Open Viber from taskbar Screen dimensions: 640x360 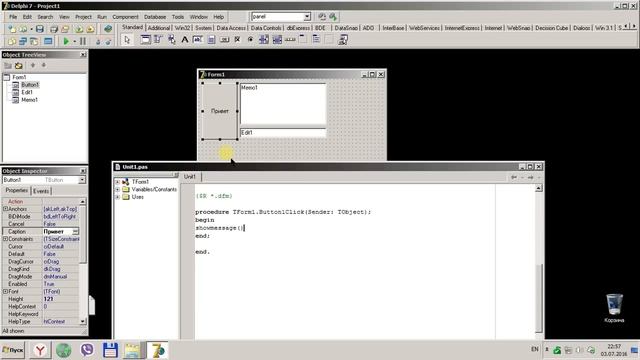(x=87, y=350)
